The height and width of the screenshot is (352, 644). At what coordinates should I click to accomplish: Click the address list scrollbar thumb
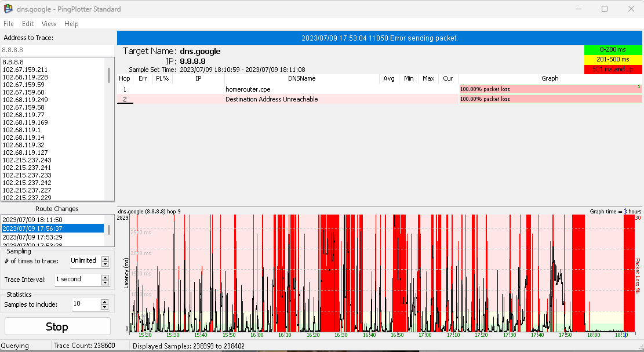coord(109,75)
